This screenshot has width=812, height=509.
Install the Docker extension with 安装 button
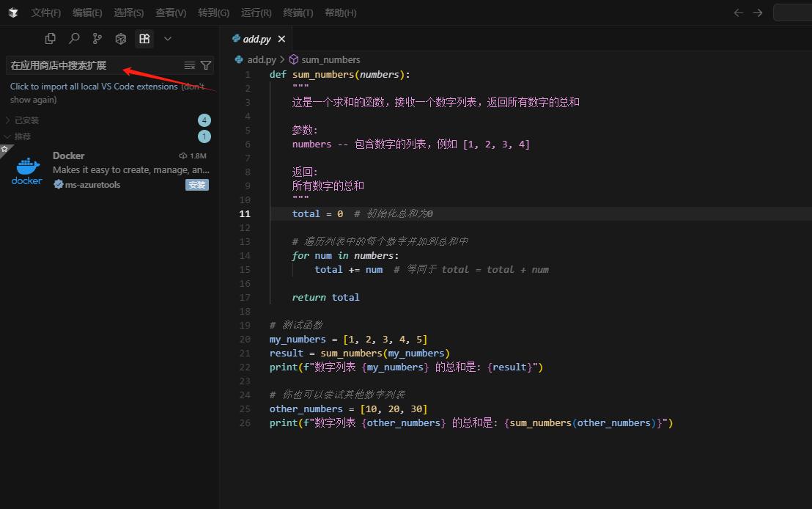197,185
